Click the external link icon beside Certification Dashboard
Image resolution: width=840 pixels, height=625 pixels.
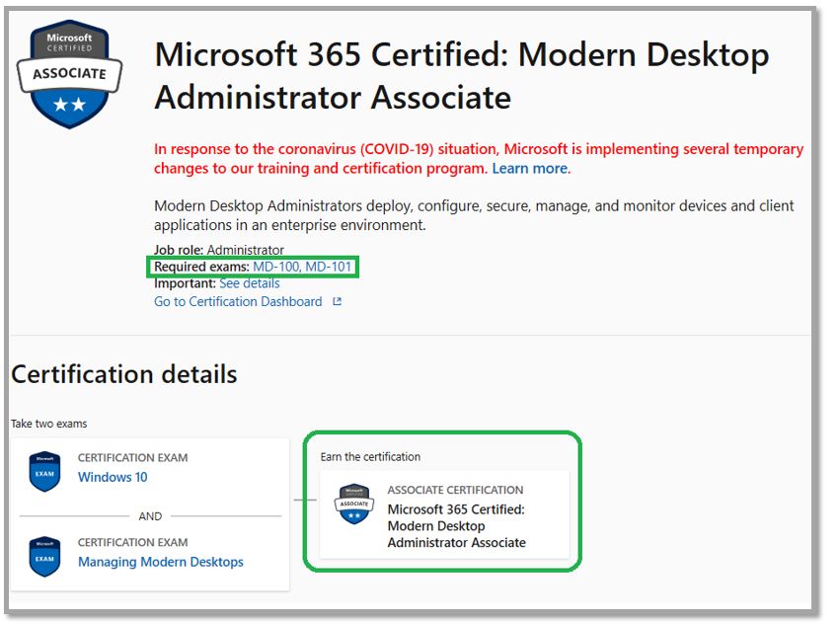337,302
